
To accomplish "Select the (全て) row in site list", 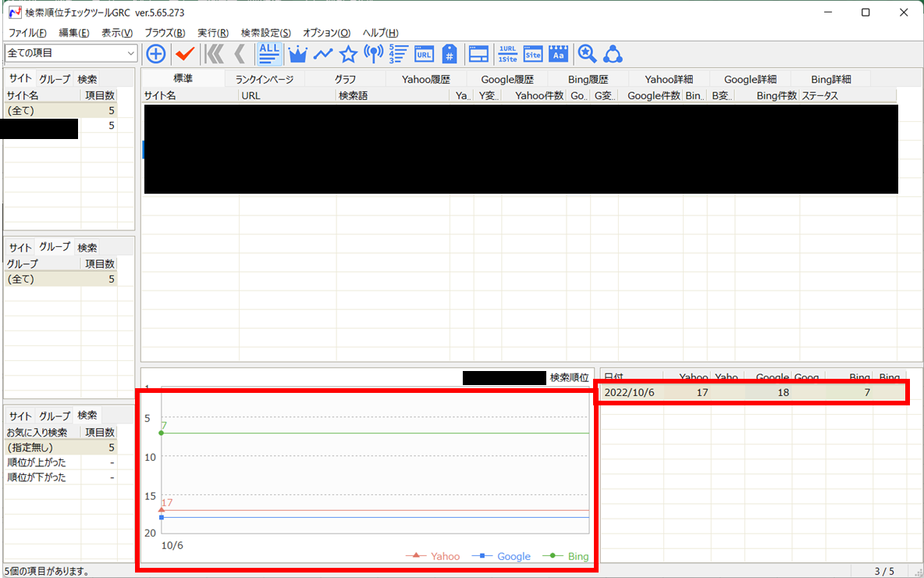I will click(61, 110).
